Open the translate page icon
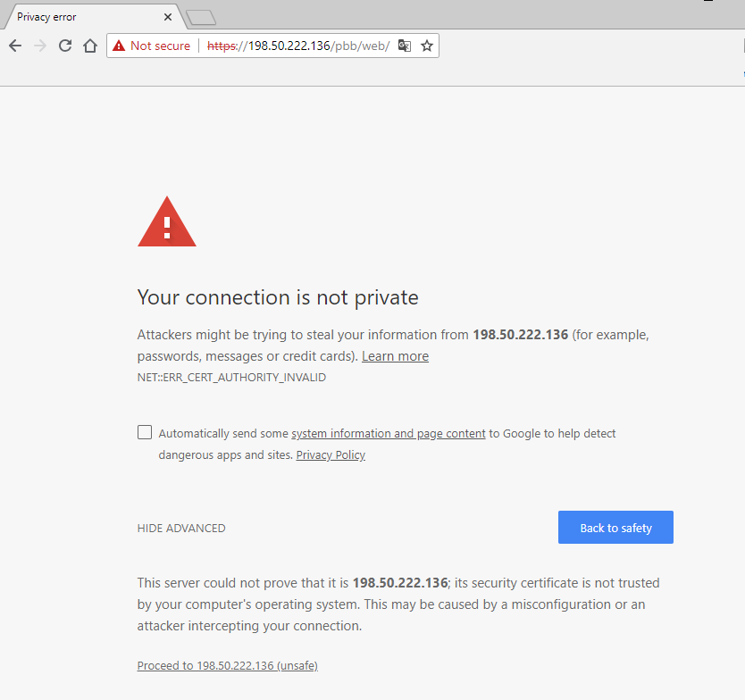 (405, 46)
